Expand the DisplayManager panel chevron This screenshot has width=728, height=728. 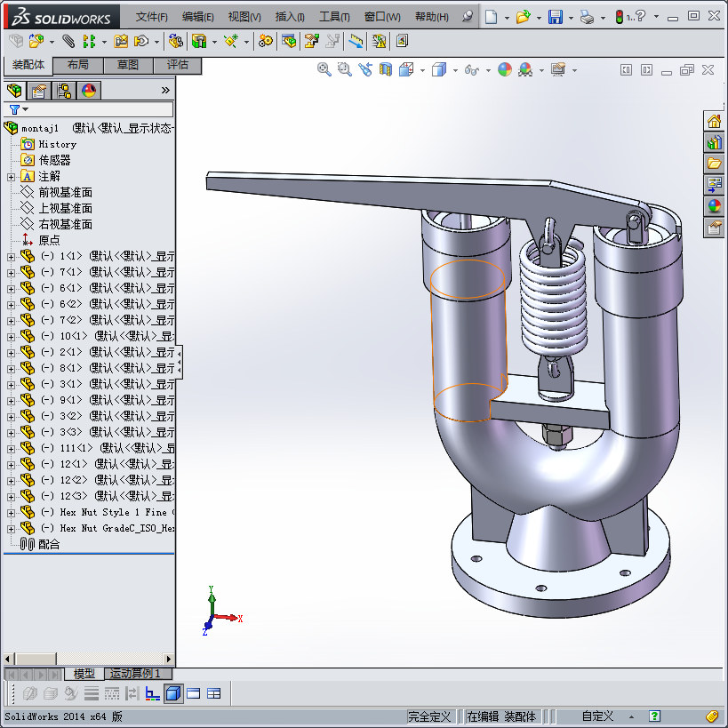(x=165, y=90)
